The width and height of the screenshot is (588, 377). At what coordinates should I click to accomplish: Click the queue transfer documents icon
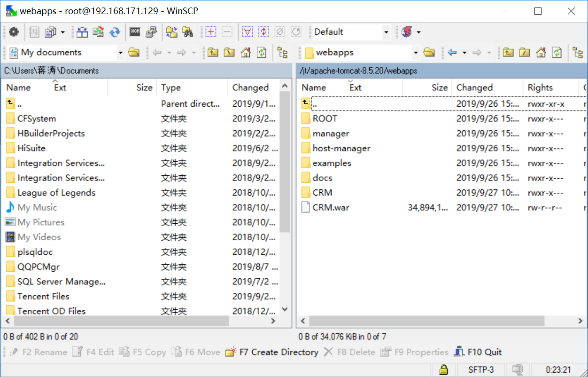pyautogui.click(x=50, y=32)
